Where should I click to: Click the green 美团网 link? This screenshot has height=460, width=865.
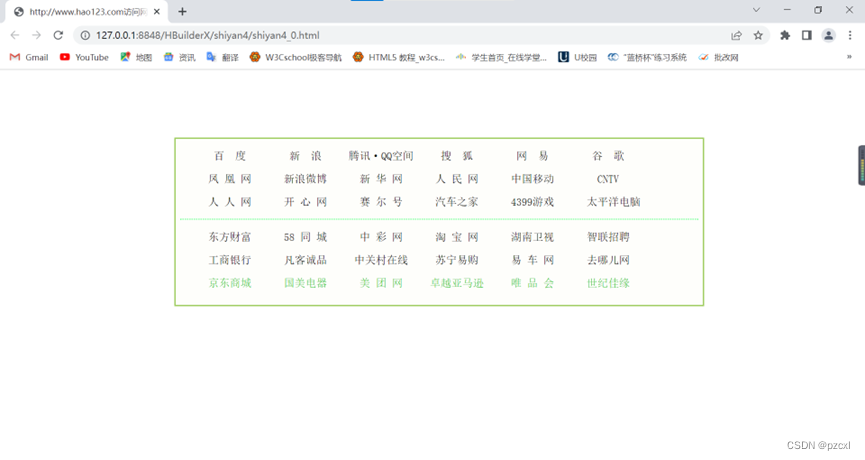coord(381,284)
